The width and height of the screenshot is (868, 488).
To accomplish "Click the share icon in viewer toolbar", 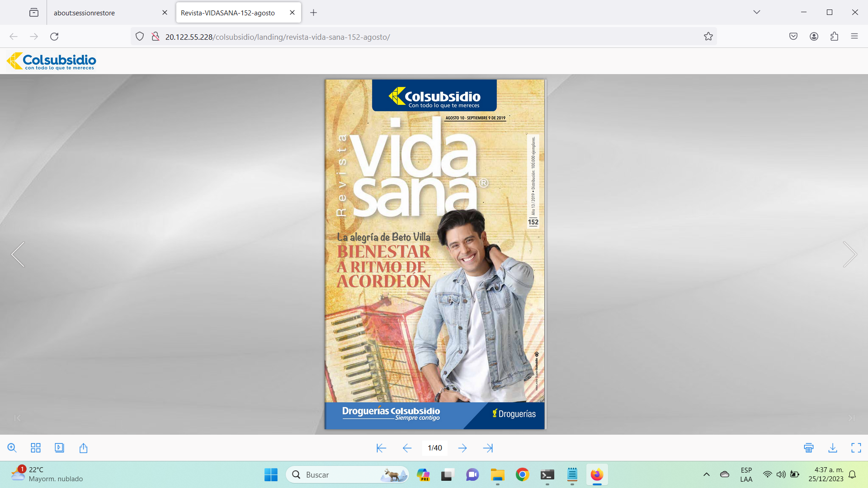I will coord(83,448).
